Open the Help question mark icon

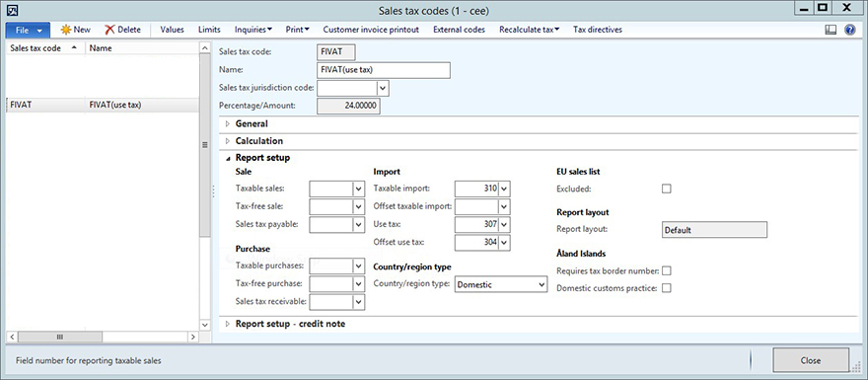[850, 30]
